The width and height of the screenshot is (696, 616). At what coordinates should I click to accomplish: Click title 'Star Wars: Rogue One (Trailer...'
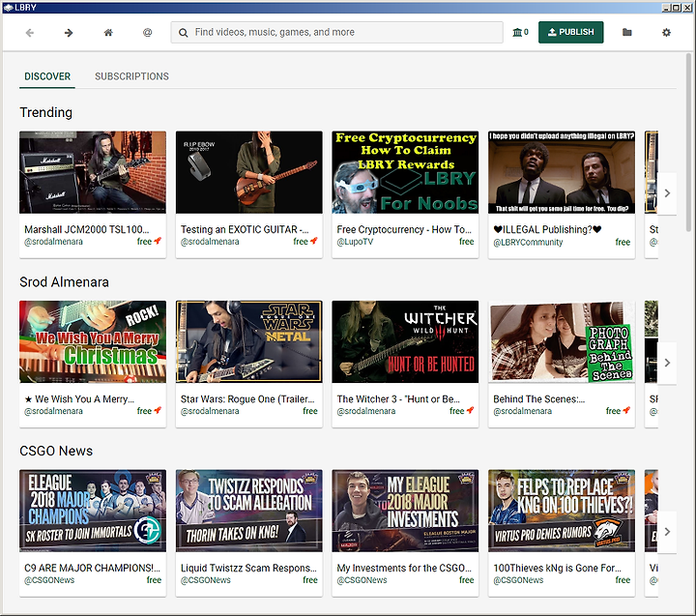coord(247,399)
